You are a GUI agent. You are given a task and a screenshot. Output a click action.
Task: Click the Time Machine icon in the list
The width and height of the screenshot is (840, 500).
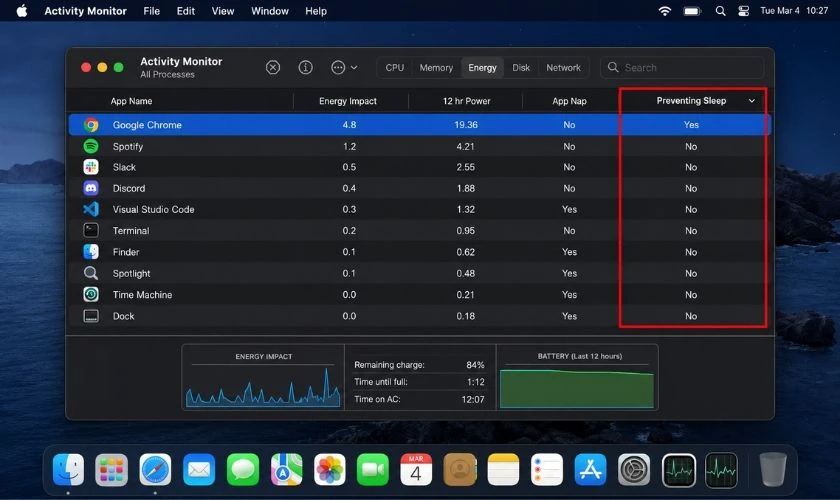pyautogui.click(x=91, y=294)
